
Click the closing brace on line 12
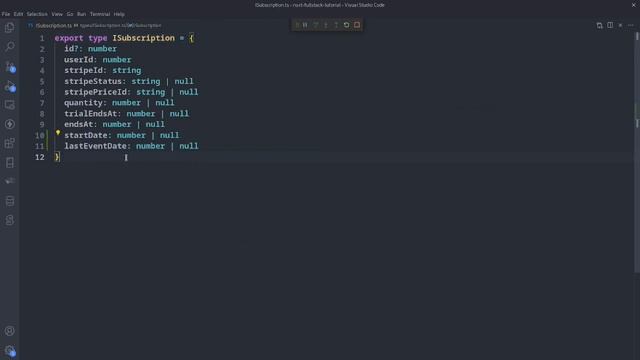[57, 157]
